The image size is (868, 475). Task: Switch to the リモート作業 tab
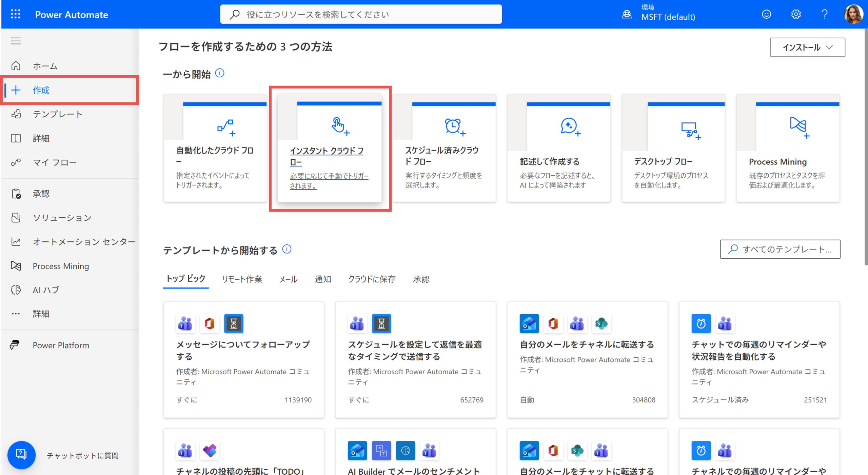[x=242, y=279]
